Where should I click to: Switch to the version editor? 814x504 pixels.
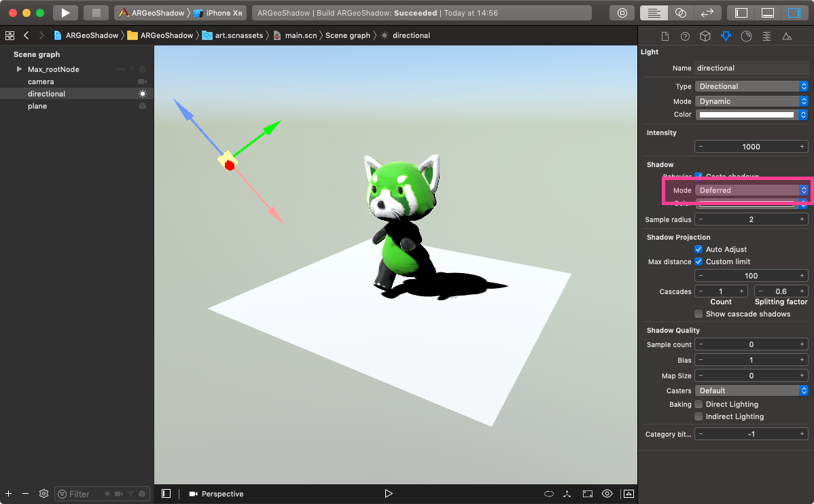tap(707, 13)
